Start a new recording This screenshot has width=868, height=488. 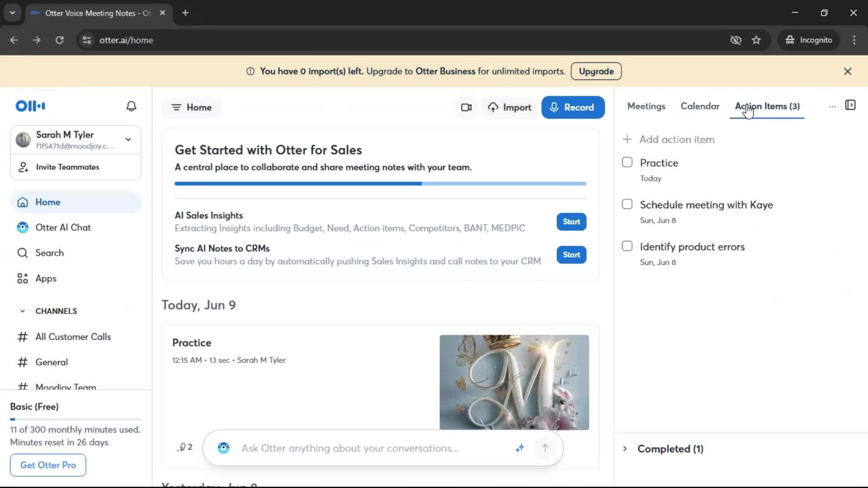(x=573, y=108)
